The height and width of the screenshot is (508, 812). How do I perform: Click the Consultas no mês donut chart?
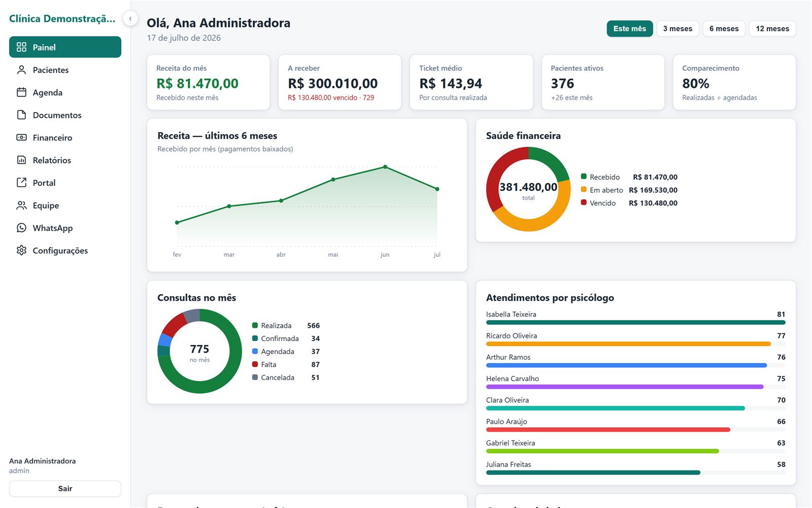tap(199, 351)
